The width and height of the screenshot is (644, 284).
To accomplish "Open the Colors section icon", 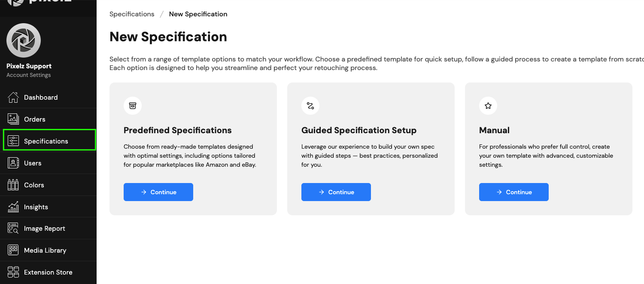I will [x=13, y=185].
